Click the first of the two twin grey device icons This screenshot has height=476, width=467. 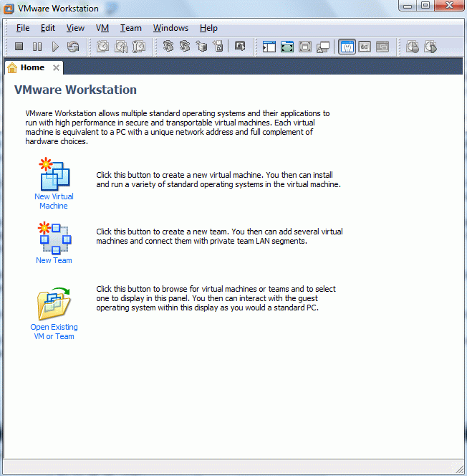click(168, 46)
